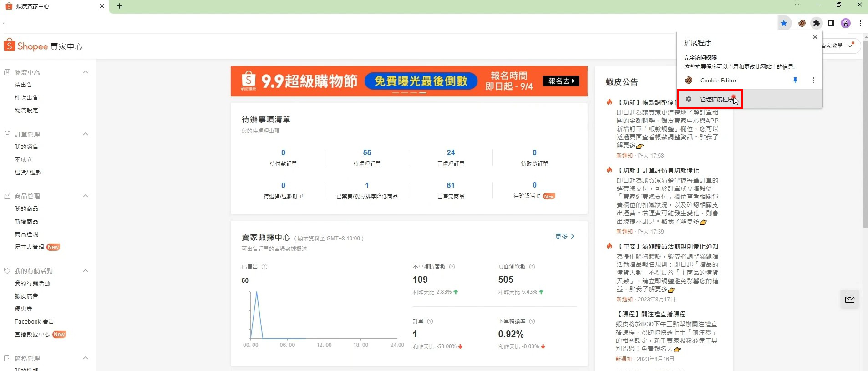Open the browser profile avatar
868x371 pixels.
coord(846,23)
